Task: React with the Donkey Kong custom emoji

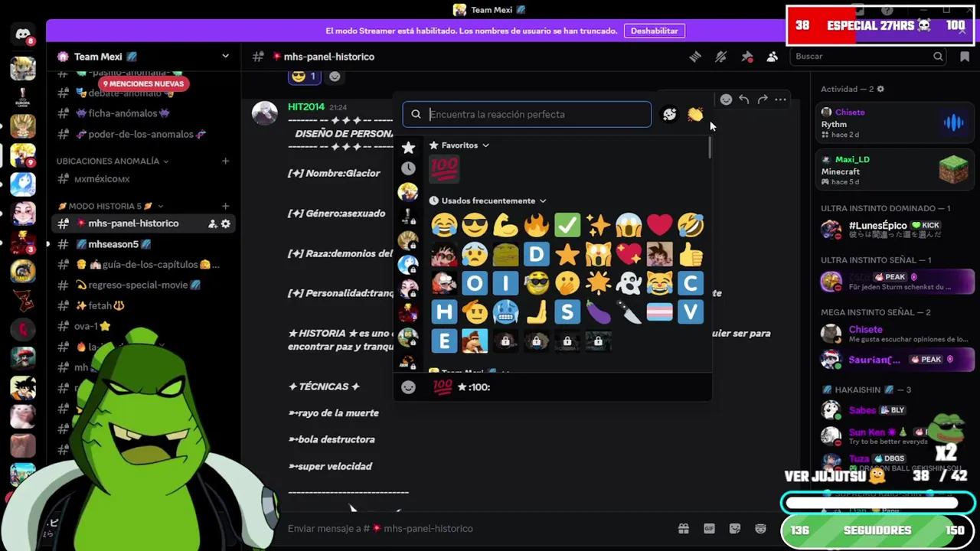Action: (475, 341)
